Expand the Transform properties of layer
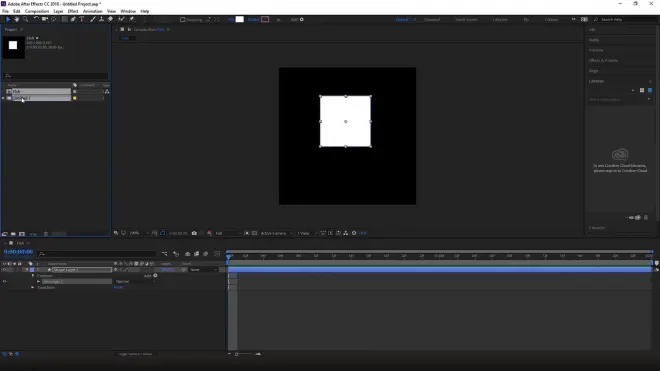The height and width of the screenshot is (371, 660). pyautogui.click(x=32, y=288)
